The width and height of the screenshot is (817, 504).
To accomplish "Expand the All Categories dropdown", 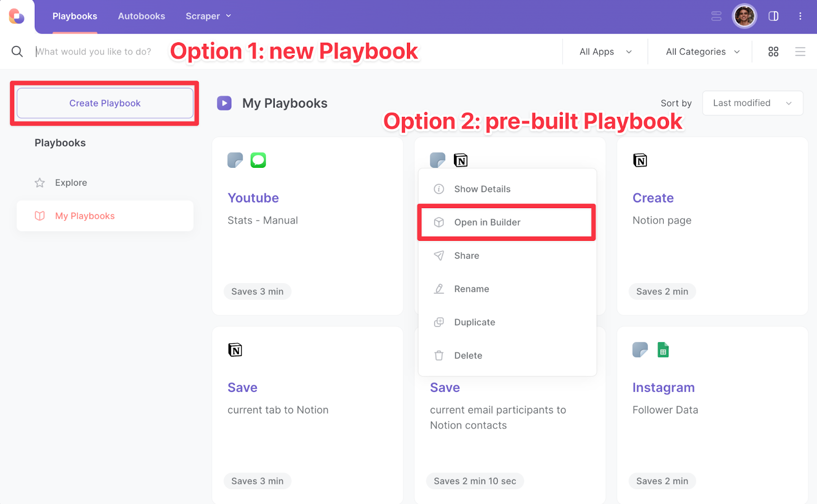I will click(x=702, y=52).
